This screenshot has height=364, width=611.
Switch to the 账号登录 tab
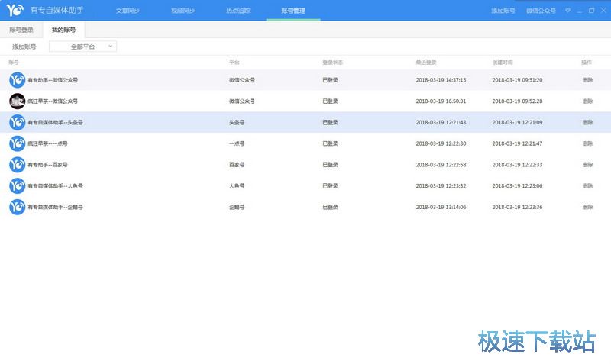(x=21, y=30)
